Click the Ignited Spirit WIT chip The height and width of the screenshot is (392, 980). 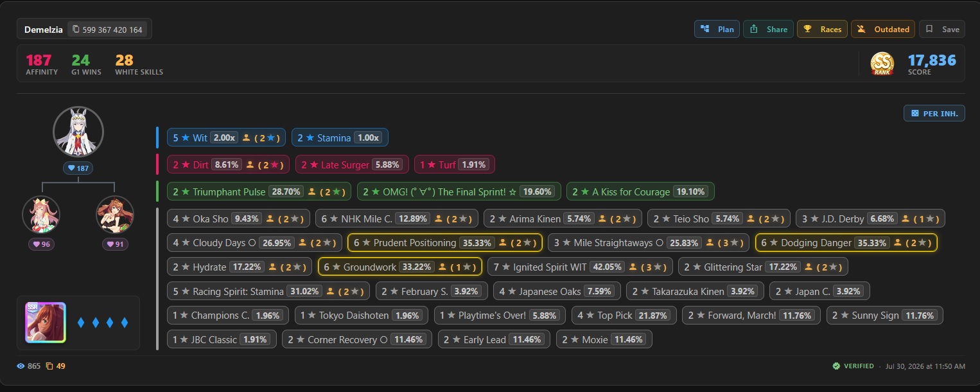tap(580, 266)
